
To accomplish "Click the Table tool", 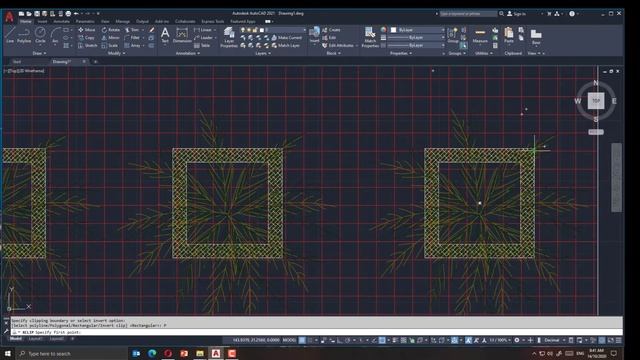I will pos(202,45).
